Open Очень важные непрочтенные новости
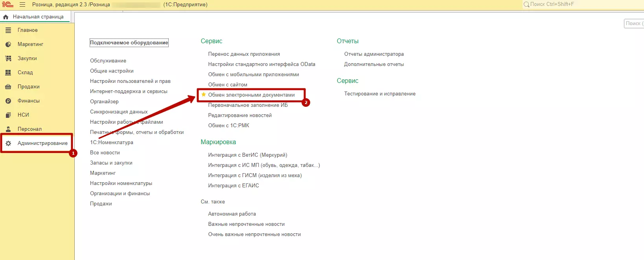The width and height of the screenshot is (644, 260). coord(254,234)
